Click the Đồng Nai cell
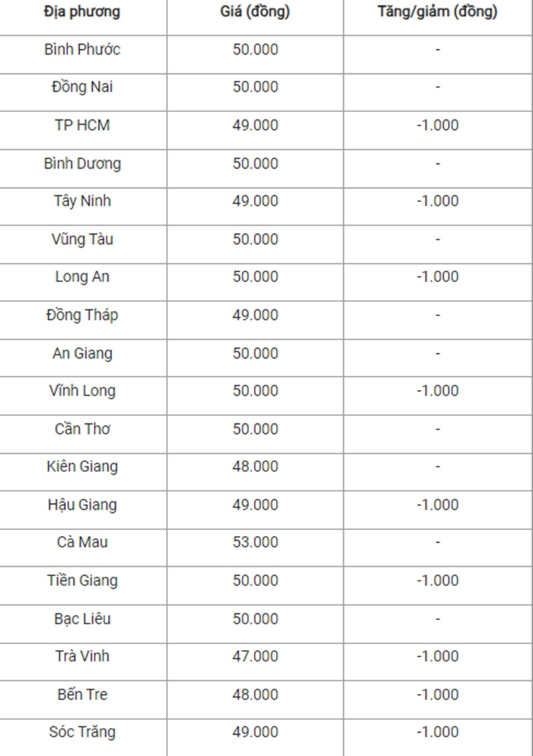 (82, 87)
